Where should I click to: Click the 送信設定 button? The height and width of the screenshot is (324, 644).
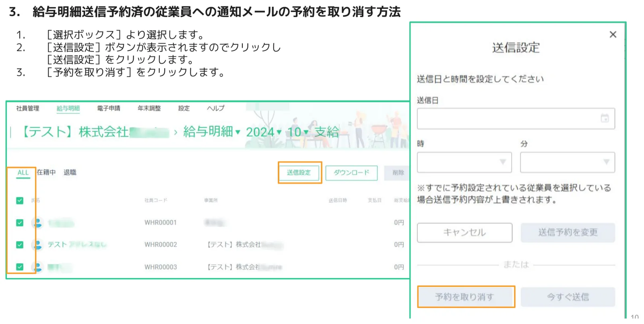(299, 173)
